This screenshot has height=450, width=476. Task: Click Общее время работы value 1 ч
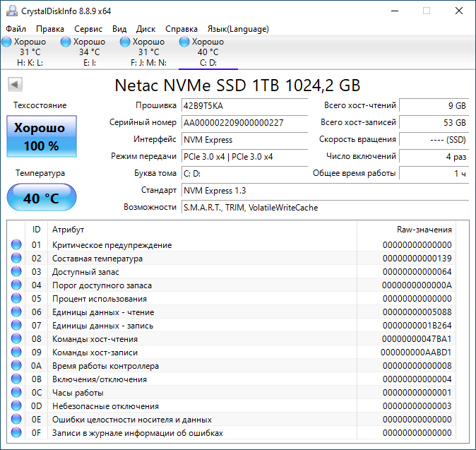[x=434, y=174]
